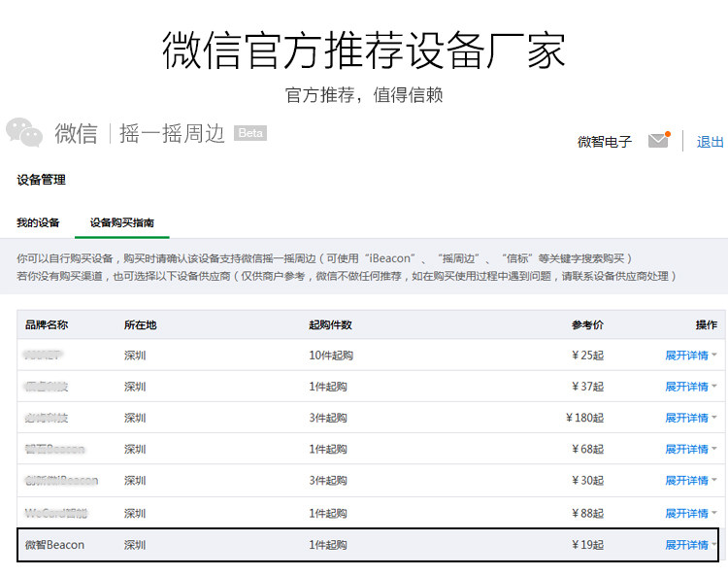
Task: Click the 10件起购 cell
Action: 331,356
